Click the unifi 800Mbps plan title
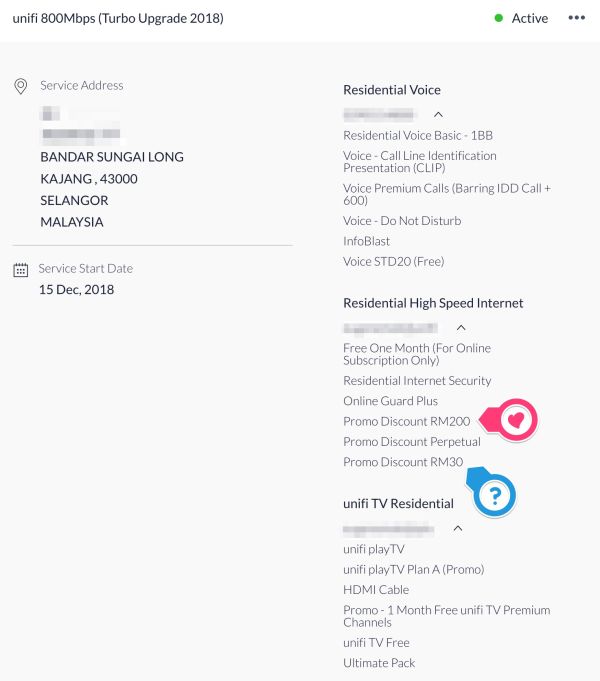This screenshot has width=600, height=681. click(x=118, y=18)
